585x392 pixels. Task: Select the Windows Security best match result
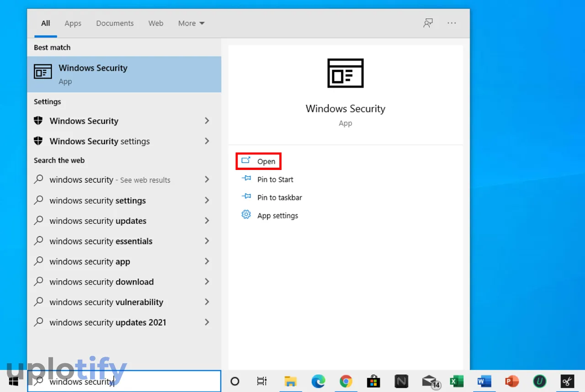(124, 74)
